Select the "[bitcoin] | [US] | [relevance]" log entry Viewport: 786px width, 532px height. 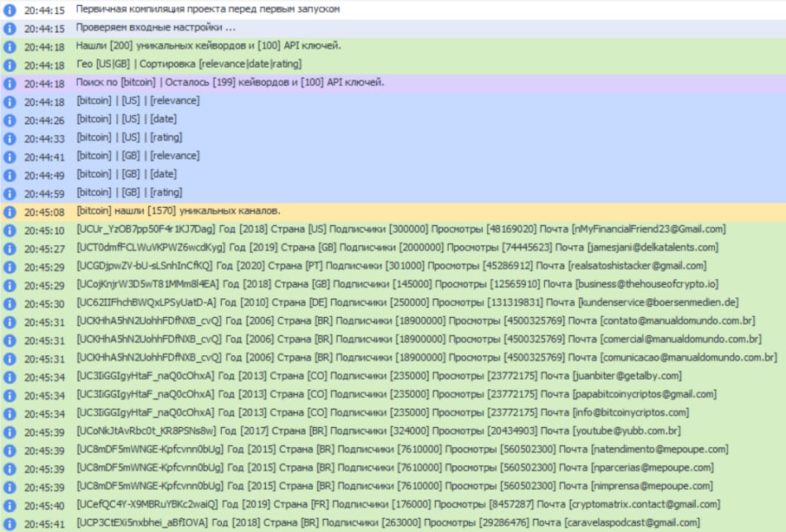tap(138, 101)
